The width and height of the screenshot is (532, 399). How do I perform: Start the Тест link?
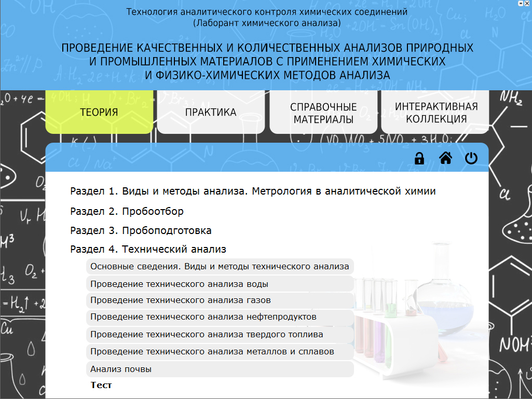click(x=101, y=385)
